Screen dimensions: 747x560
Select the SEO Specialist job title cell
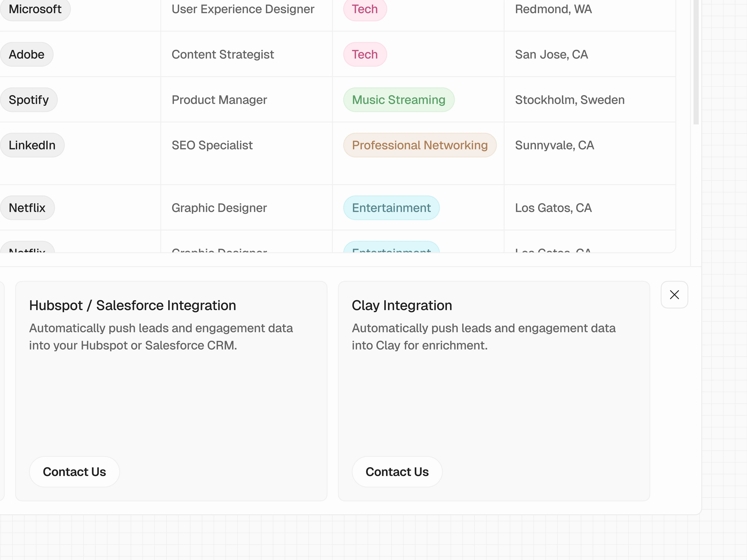[212, 145]
